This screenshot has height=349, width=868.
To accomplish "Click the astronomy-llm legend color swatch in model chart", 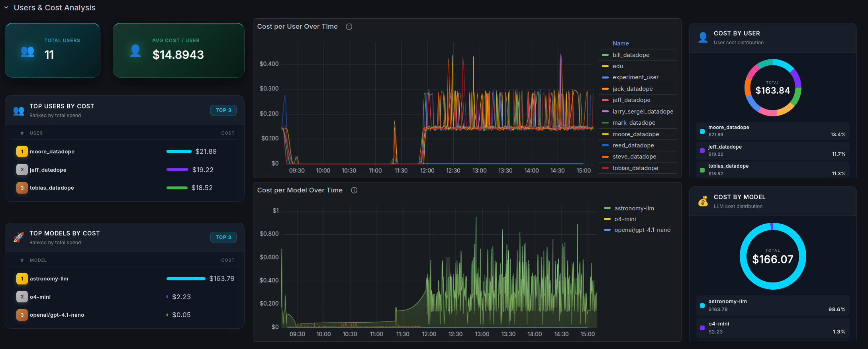I will click(607, 208).
